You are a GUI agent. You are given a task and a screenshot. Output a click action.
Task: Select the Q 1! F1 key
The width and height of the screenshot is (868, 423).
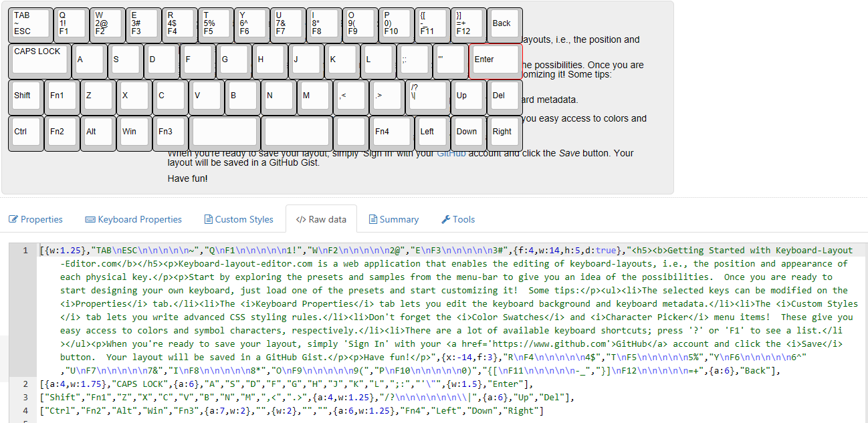[x=72, y=25]
